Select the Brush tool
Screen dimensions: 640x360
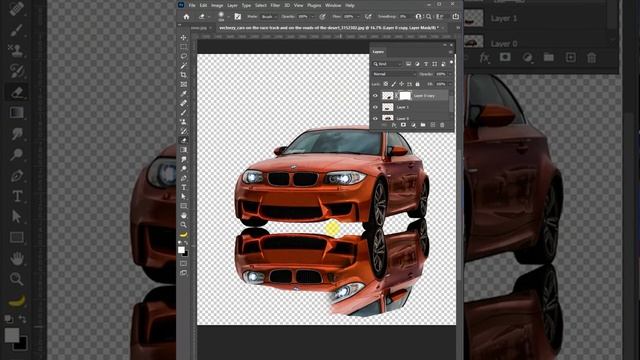click(183, 112)
